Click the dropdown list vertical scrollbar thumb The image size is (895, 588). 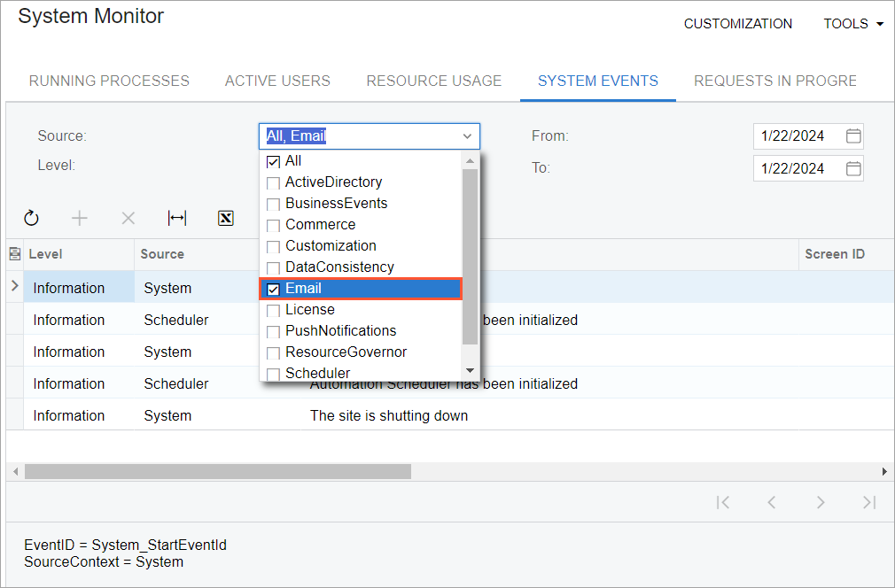click(471, 257)
